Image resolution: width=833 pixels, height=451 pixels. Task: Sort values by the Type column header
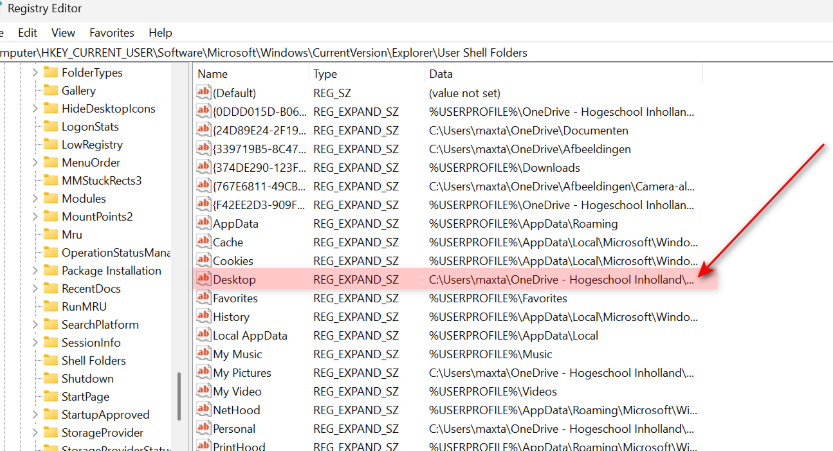click(367, 74)
